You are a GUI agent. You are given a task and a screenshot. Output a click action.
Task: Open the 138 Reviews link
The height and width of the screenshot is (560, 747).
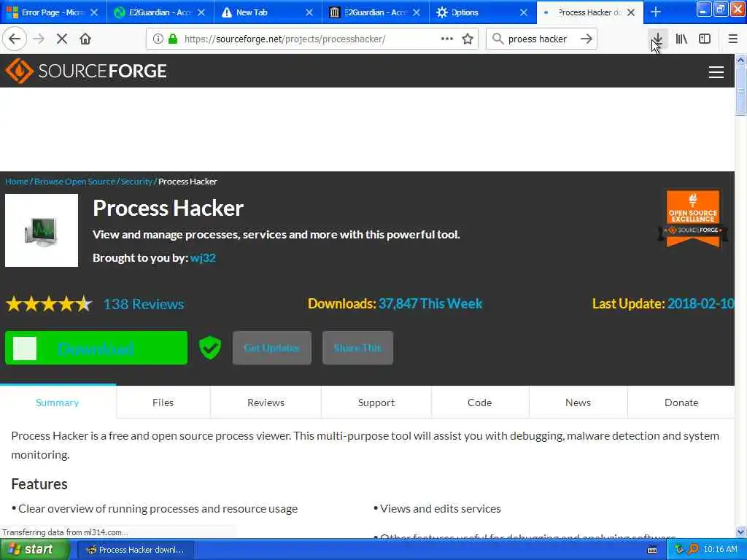click(144, 304)
